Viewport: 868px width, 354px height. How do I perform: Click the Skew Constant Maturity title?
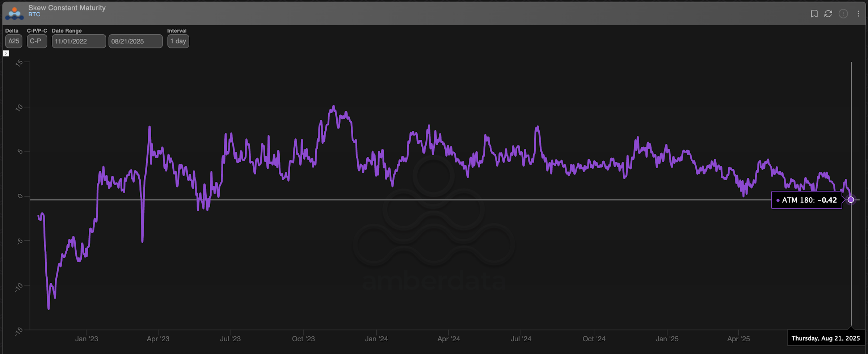pos(67,8)
